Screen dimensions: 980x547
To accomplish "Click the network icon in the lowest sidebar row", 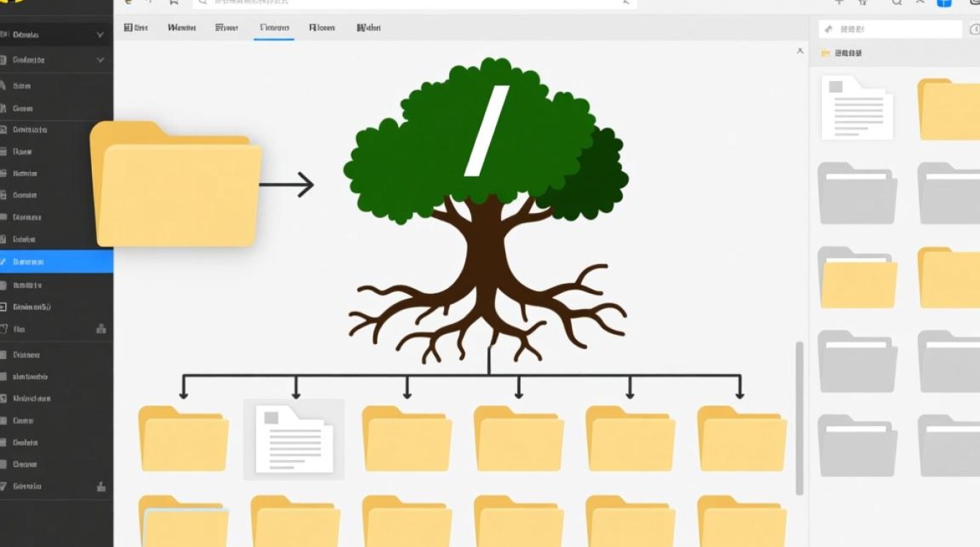I will [x=101, y=486].
